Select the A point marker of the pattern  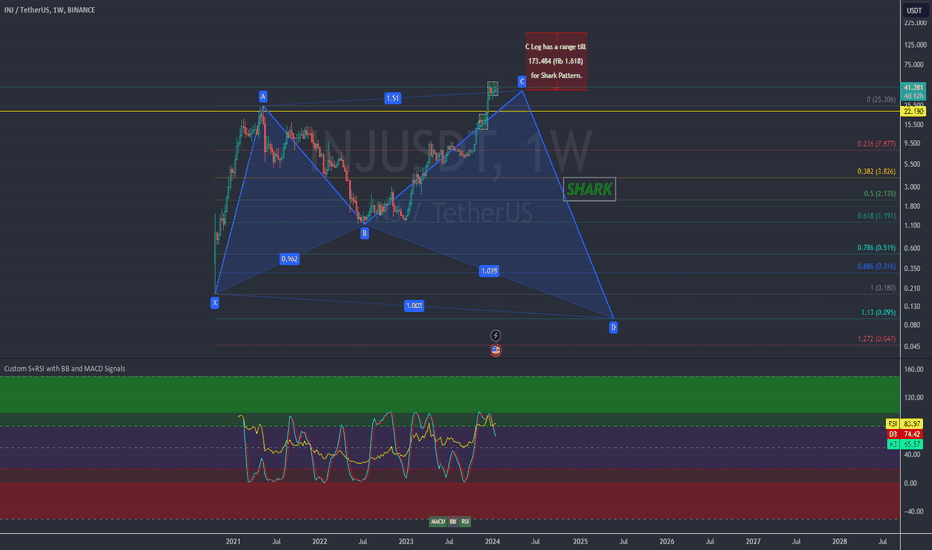click(x=263, y=96)
